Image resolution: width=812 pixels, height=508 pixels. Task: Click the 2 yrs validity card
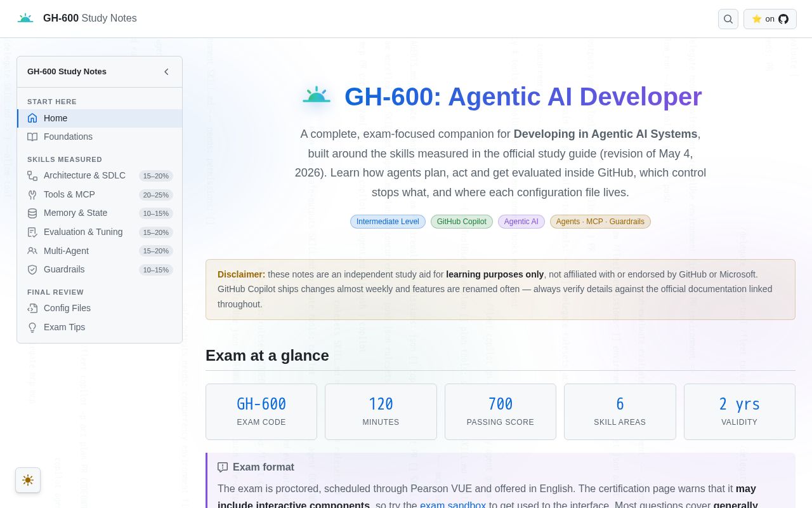point(740,411)
